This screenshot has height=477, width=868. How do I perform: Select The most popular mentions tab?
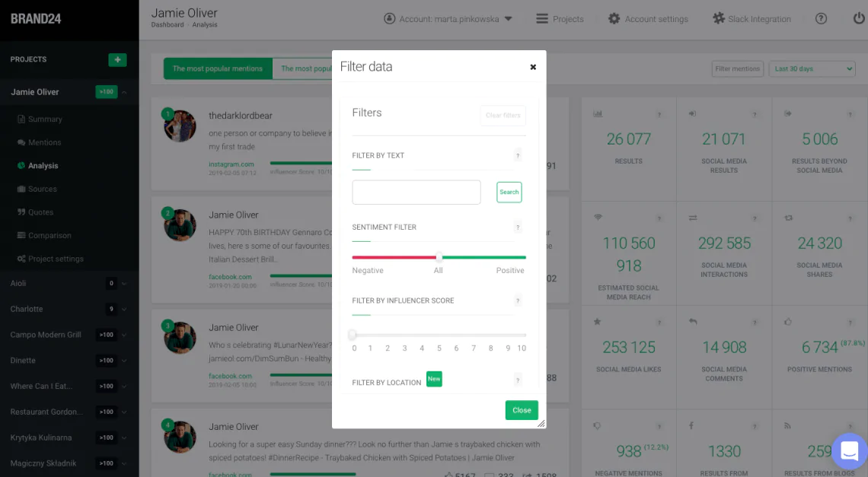[218, 68]
